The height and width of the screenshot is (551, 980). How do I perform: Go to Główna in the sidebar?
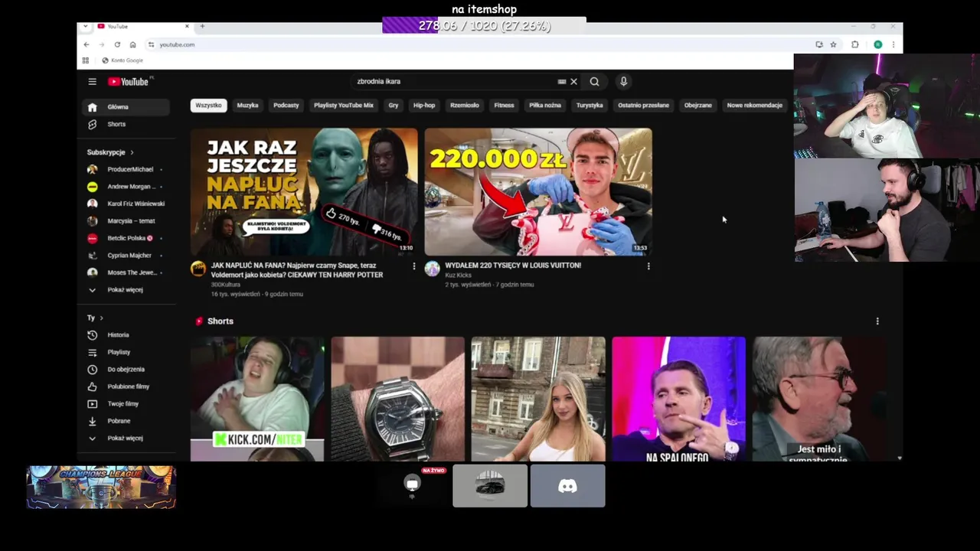(x=126, y=107)
